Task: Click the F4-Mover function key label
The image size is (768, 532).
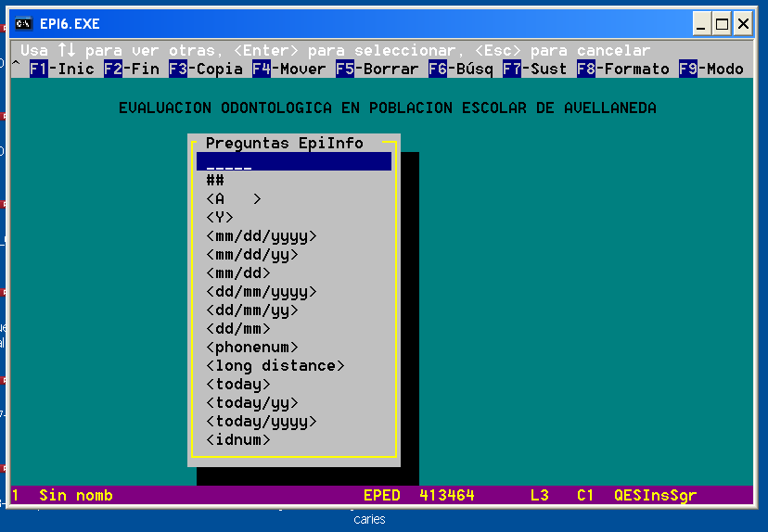Action: [289, 69]
